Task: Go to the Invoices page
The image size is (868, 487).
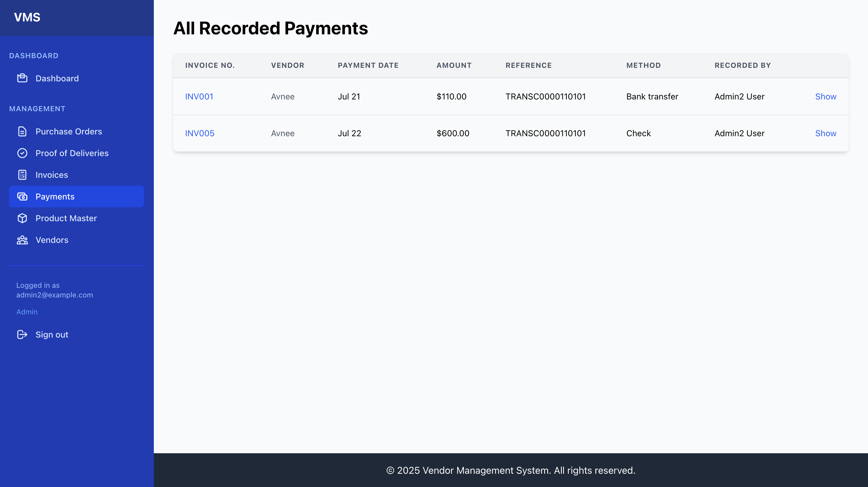Action: click(x=52, y=175)
